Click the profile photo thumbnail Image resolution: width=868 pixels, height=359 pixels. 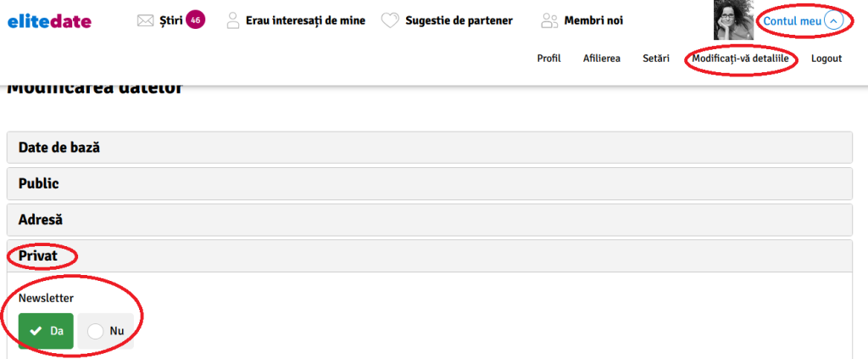coord(733,20)
